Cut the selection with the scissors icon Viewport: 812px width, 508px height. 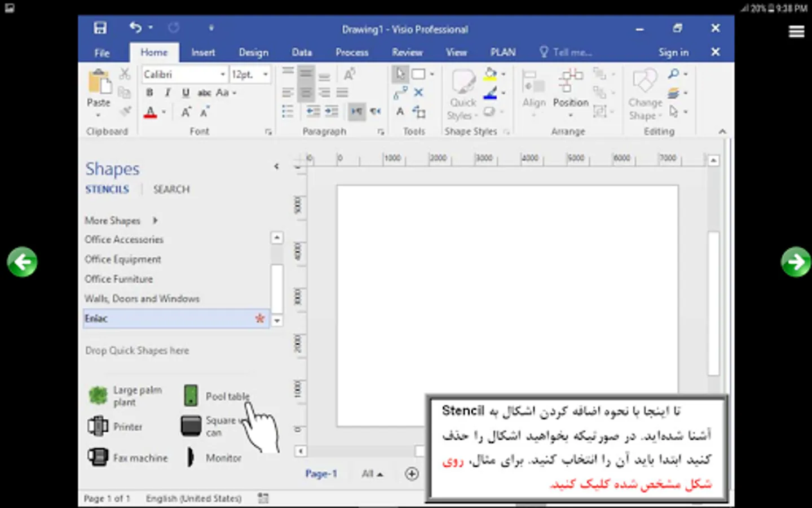pos(125,73)
